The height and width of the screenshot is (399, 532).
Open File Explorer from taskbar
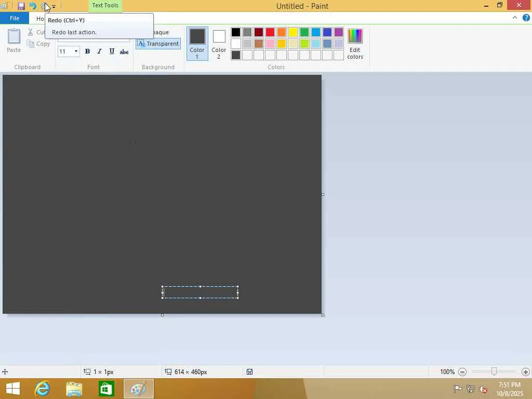74,389
